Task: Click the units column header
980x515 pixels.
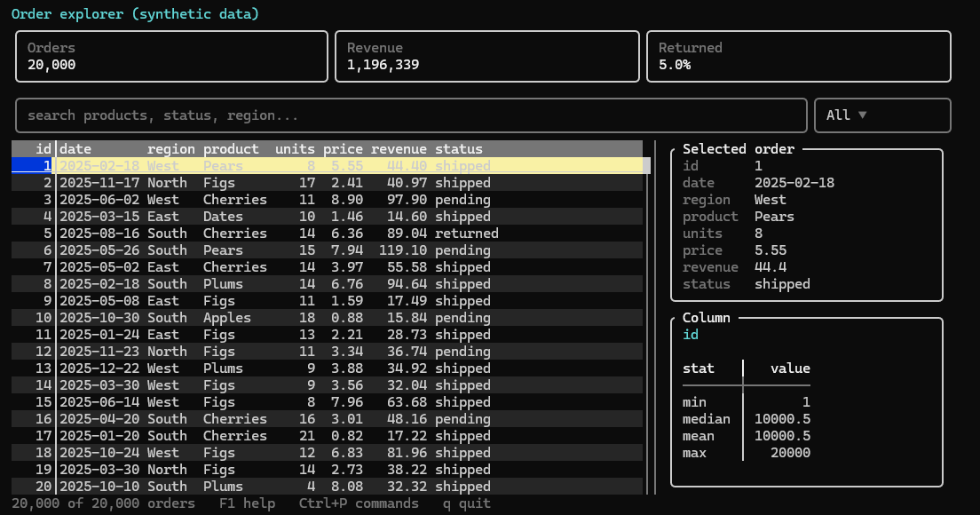Action: [295, 149]
